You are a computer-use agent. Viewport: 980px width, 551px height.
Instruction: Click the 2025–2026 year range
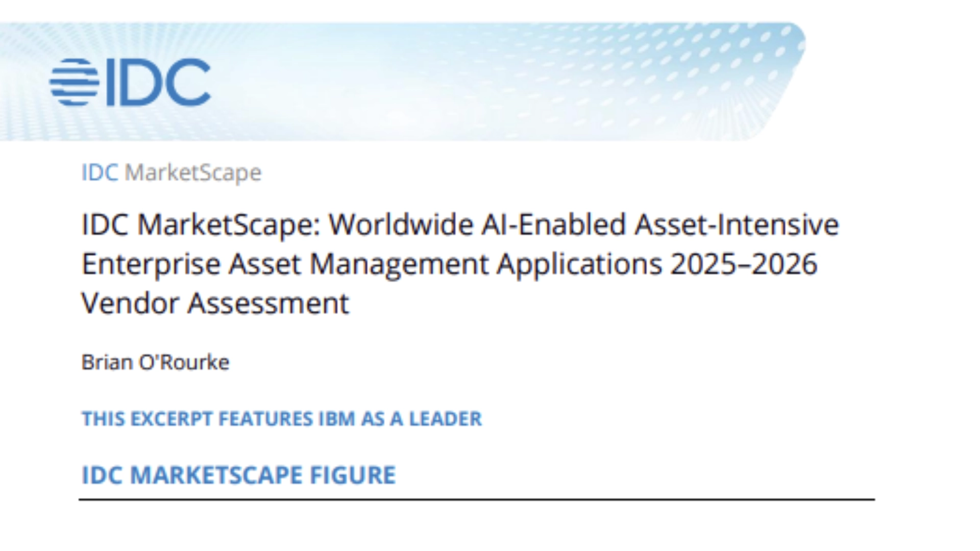744,264
